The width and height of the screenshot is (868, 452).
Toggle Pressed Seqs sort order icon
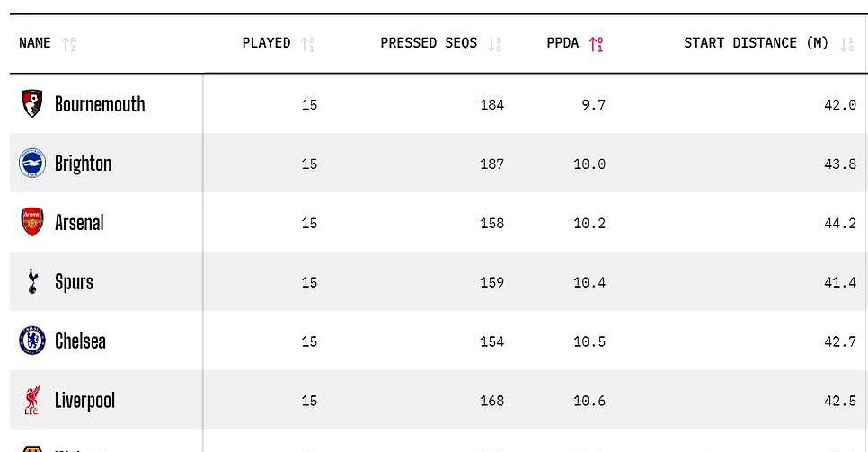494,44
